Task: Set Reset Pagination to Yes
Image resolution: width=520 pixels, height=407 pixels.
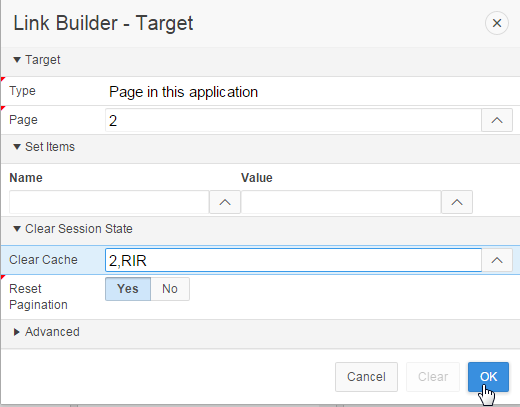Action: click(x=128, y=289)
